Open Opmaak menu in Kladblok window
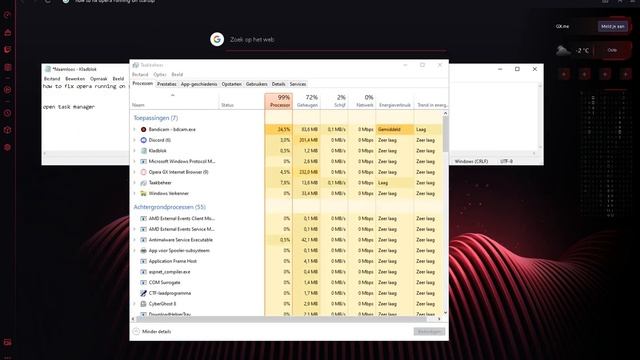 click(x=99, y=79)
